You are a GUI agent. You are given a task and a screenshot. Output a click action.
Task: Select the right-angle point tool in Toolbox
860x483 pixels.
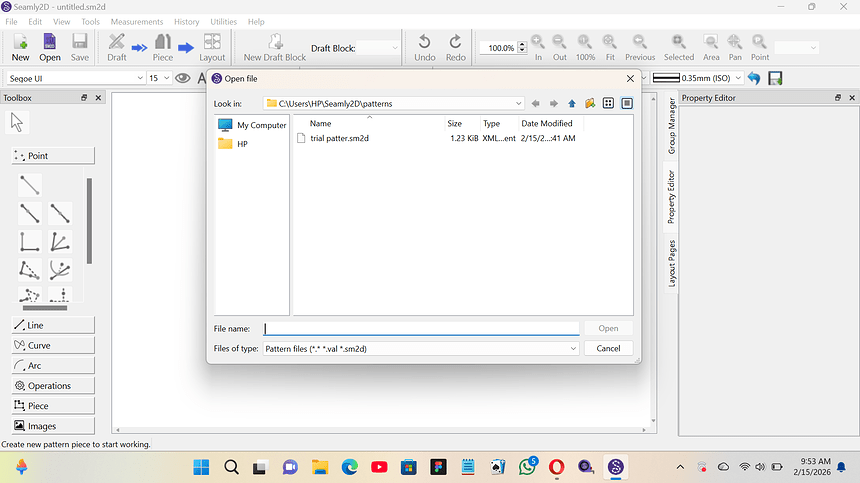30,242
